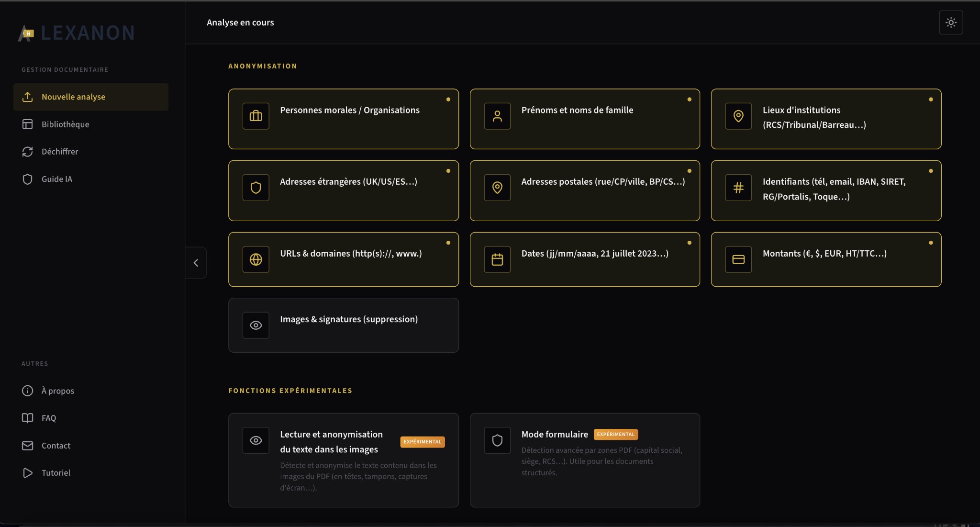Image resolution: width=980 pixels, height=527 pixels.
Task: Click the Images & signatures eye icon
Action: click(x=256, y=325)
